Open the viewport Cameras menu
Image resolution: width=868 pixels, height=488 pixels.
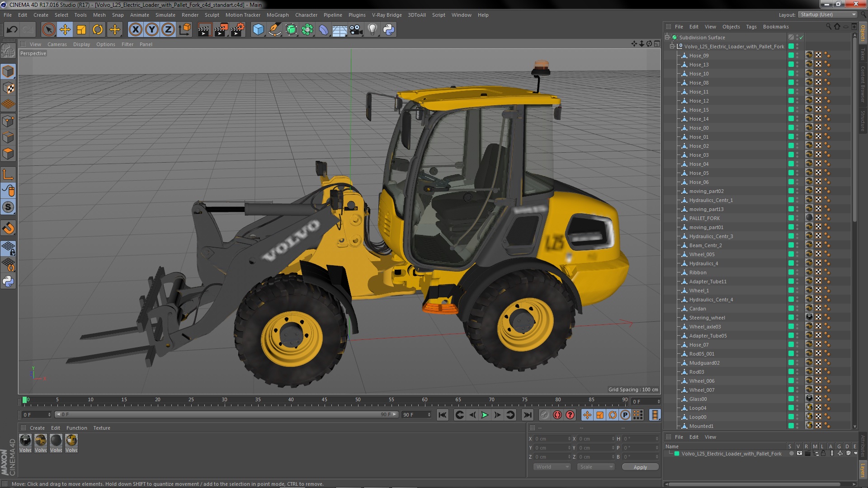click(57, 44)
